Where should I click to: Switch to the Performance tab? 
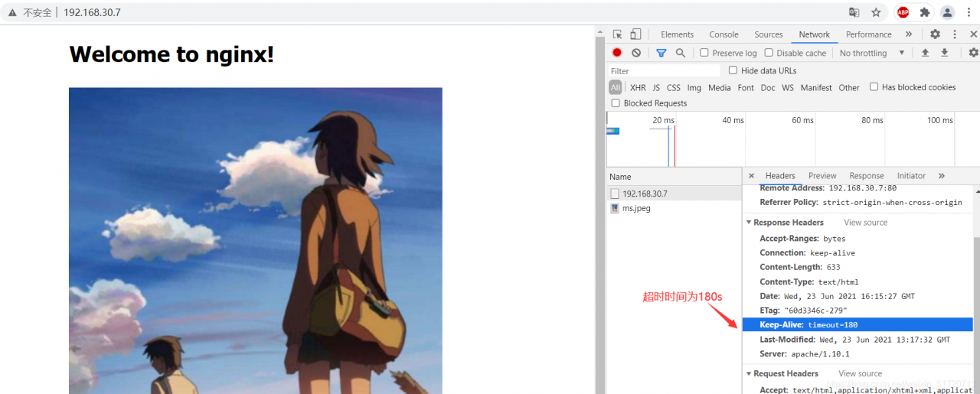tap(869, 34)
